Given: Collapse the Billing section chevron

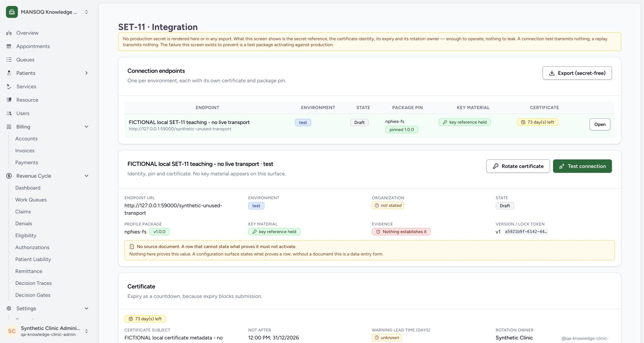Looking at the screenshot, I should pyautogui.click(x=86, y=127).
